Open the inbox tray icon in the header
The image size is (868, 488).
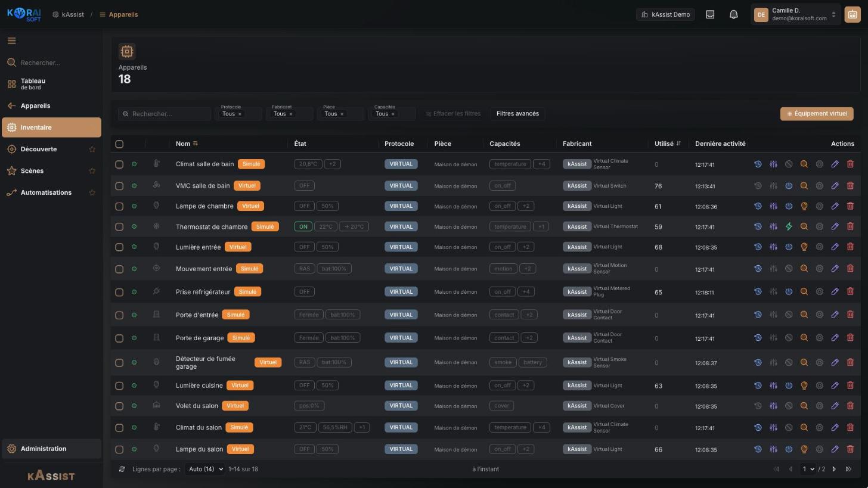coord(710,14)
